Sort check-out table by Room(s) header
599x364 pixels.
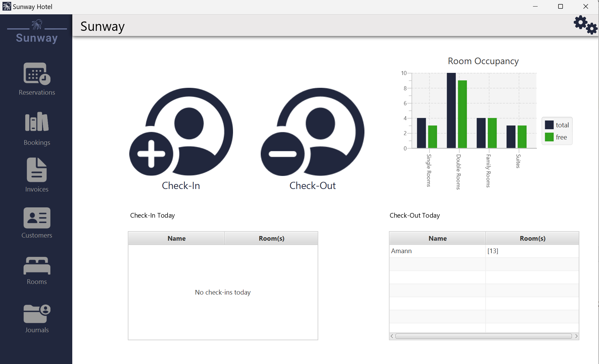click(532, 238)
